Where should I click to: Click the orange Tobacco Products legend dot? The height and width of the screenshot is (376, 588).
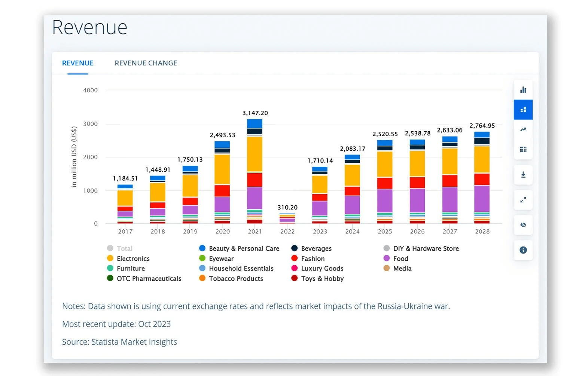point(202,278)
